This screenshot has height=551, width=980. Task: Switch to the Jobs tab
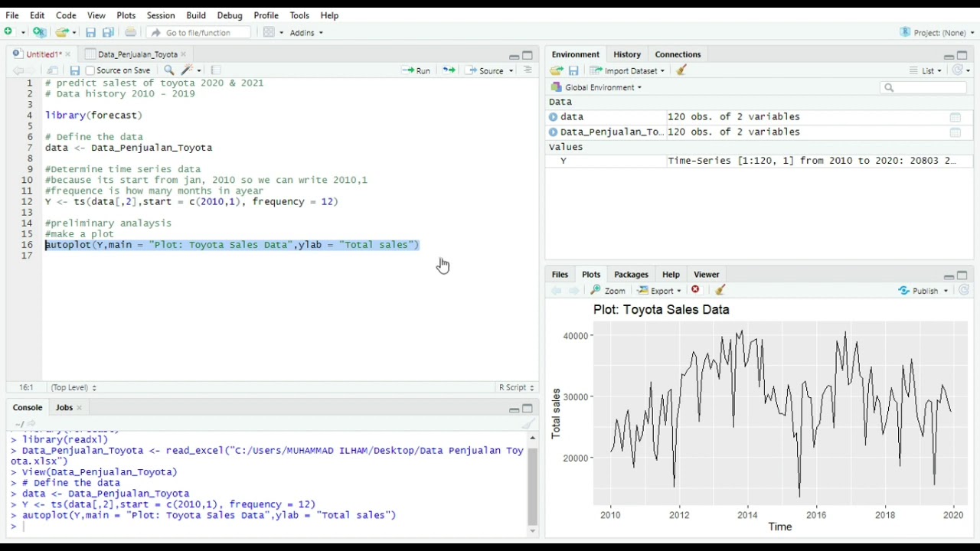(64, 407)
